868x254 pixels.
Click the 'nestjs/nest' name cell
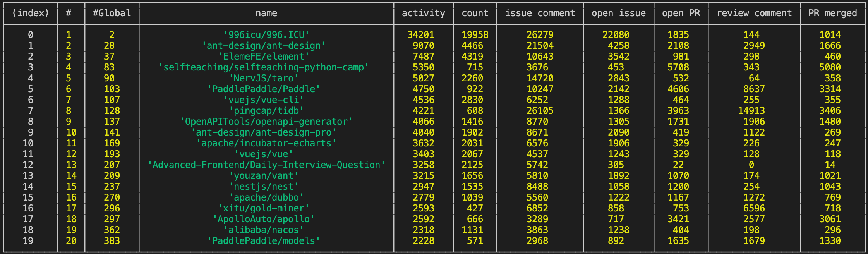(x=264, y=187)
